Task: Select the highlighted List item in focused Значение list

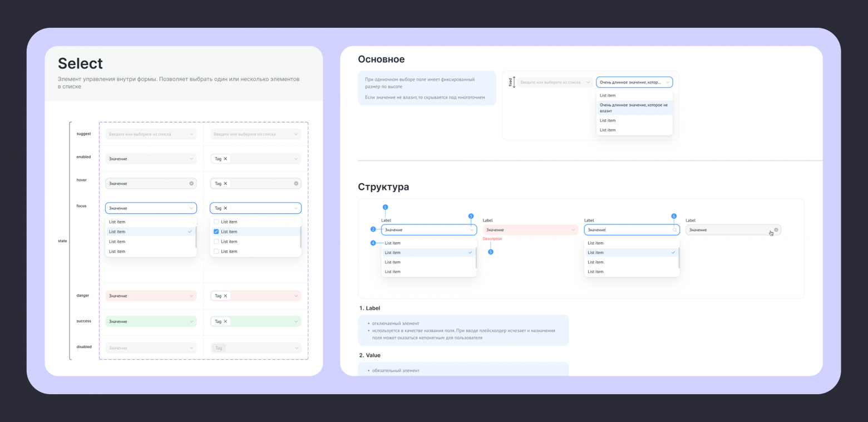Action: (x=150, y=232)
